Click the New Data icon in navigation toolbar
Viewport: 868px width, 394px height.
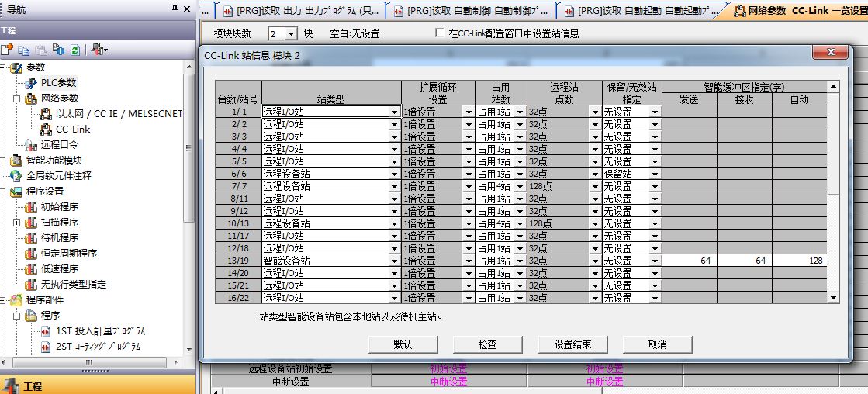click(7, 50)
